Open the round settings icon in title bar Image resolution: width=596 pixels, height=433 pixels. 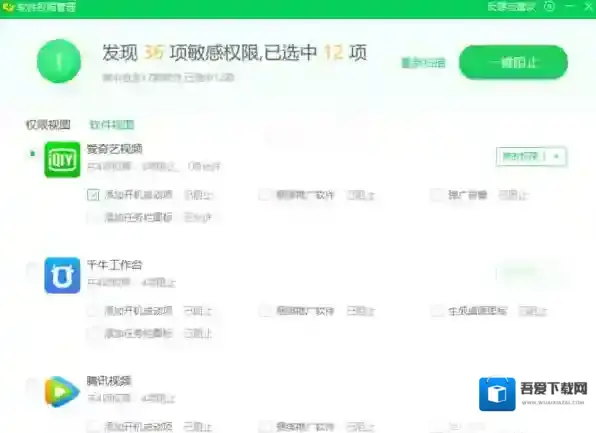coord(549,6)
